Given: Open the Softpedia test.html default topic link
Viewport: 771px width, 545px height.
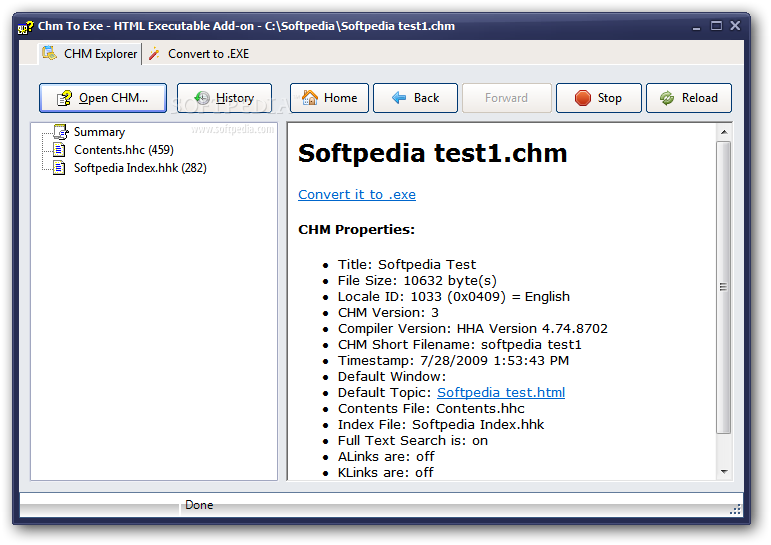Looking at the screenshot, I should coord(501,393).
